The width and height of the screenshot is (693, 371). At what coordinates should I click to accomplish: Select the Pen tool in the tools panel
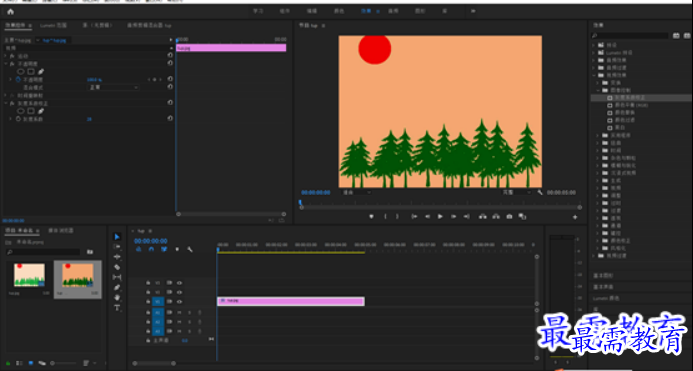coord(117,287)
